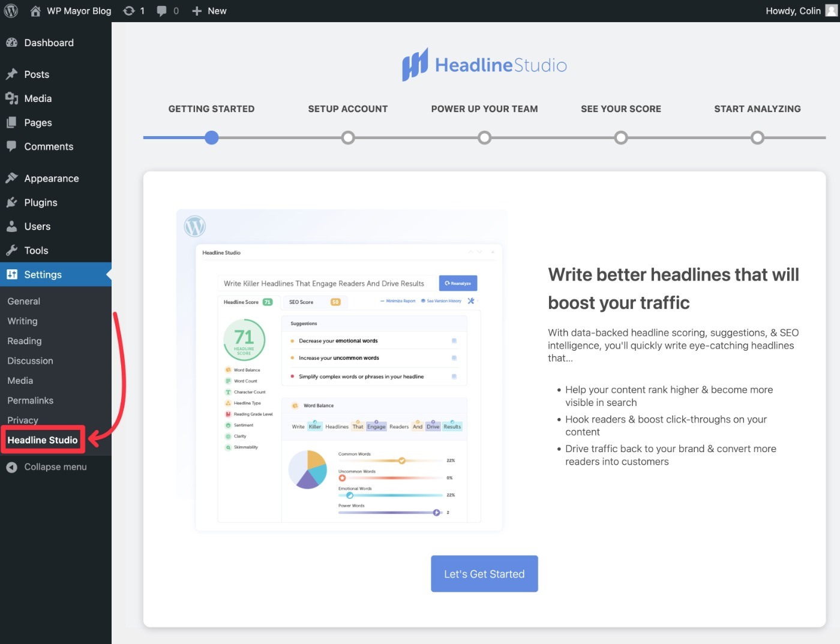This screenshot has height=644, width=840.
Task: Select the Settings menu item
Action: coord(56,274)
